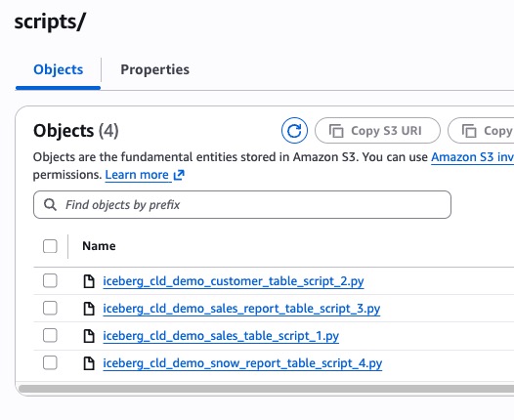Click the search magnifier icon in prefix field

click(x=50, y=205)
